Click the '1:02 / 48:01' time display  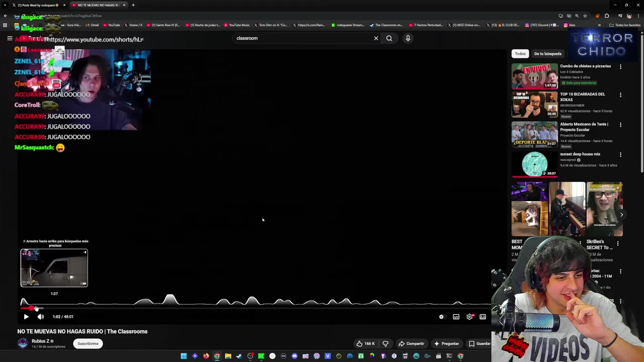(63, 317)
